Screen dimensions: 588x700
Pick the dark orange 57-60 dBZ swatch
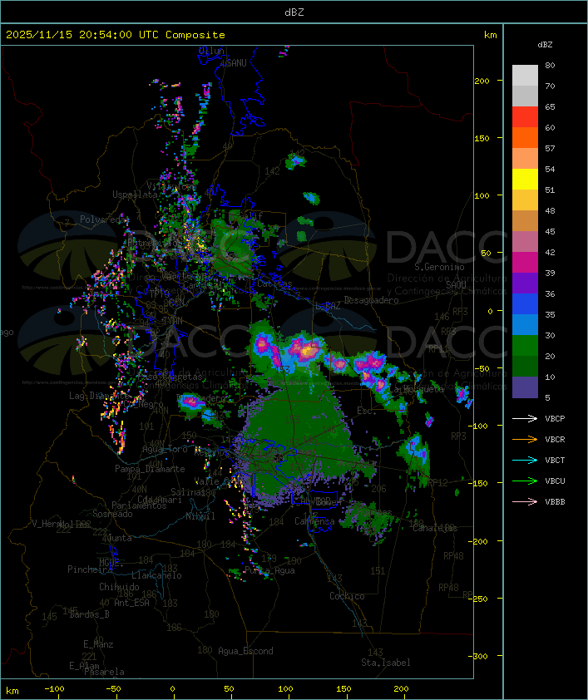pos(525,137)
